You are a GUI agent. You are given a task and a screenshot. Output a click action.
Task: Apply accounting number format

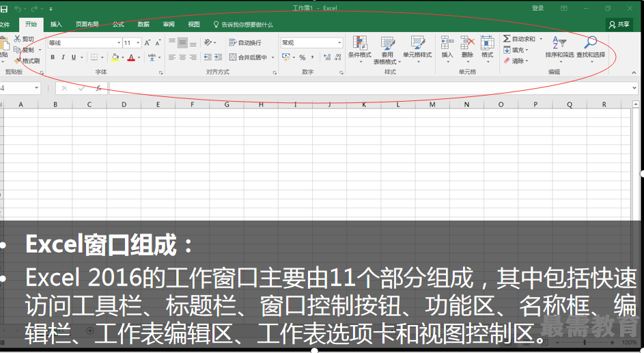(286, 57)
